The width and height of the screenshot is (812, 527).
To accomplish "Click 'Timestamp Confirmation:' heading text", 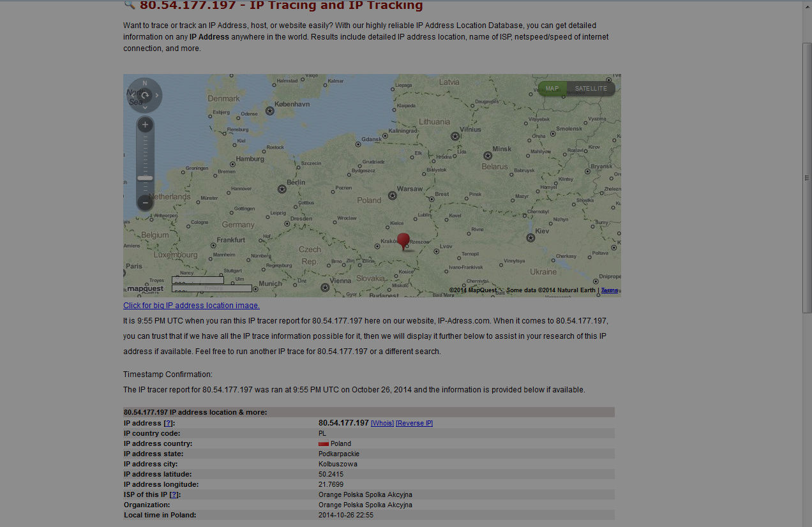I will pos(168,375).
